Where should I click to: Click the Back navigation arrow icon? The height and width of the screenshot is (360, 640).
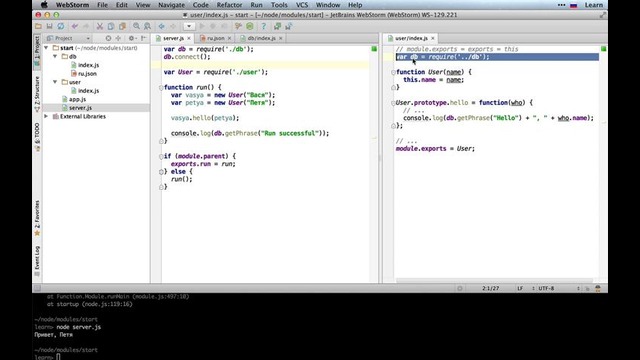162,26
